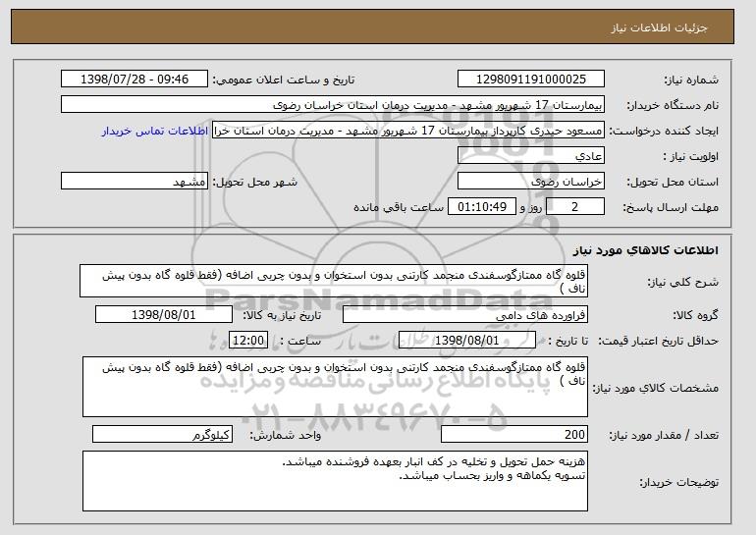Click the ایجاد کننده درخواست field
The image size is (756, 535).
click(x=408, y=131)
